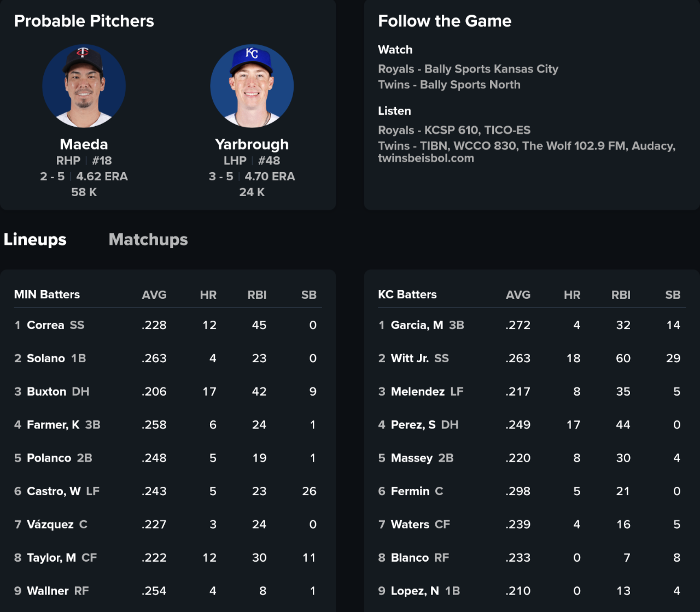Image resolution: width=700 pixels, height=612 pixels.
Task: Open Fermin's player page
Action: (410, 491)
